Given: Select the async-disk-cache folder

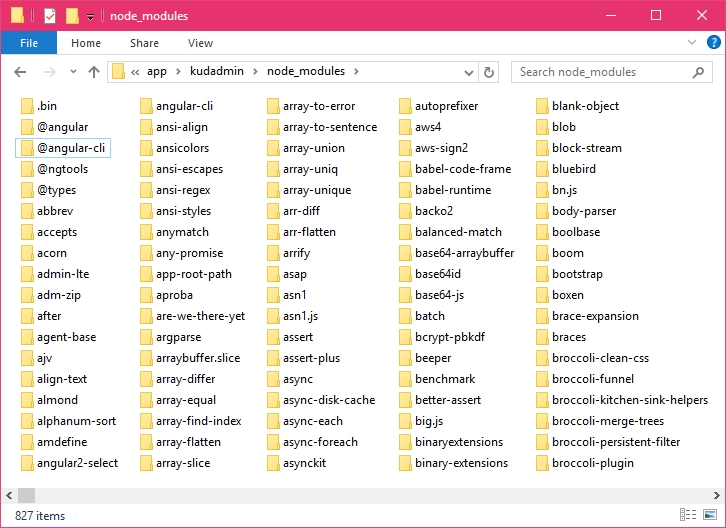Looking at the screenshot, I should point(322,400).
